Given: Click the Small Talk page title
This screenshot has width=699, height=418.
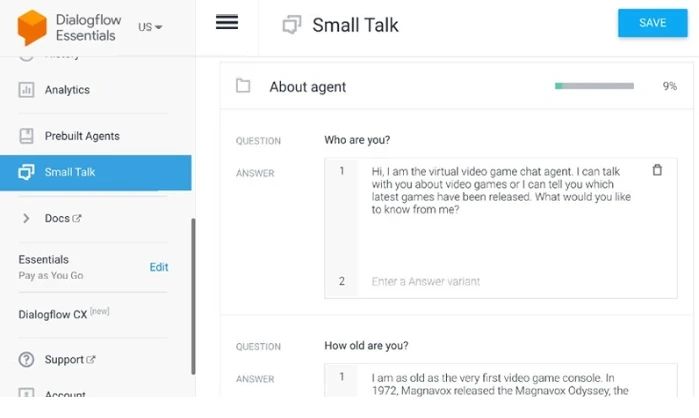Looking at the screenshot, I should [355, 25].
